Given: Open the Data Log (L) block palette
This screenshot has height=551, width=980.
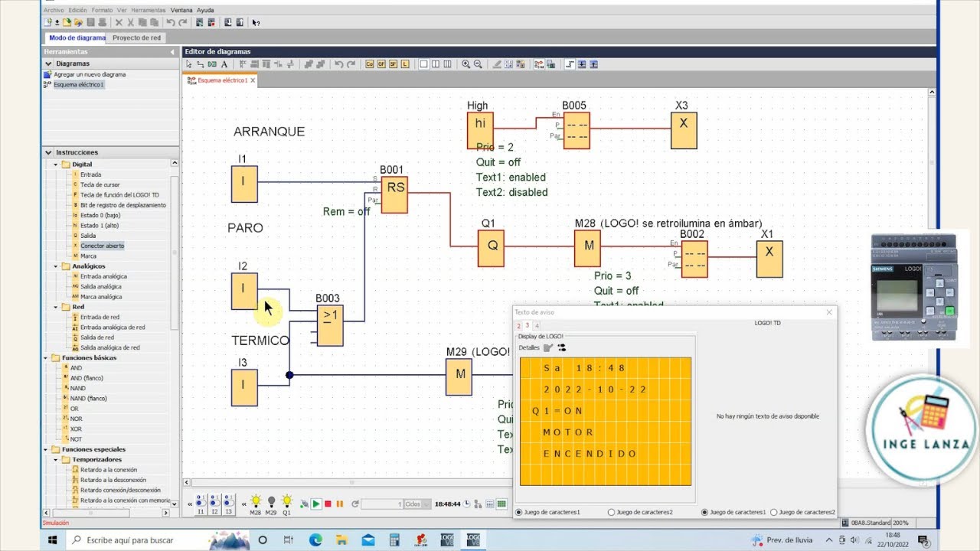Looking at the screenshot, I should 405,64.
